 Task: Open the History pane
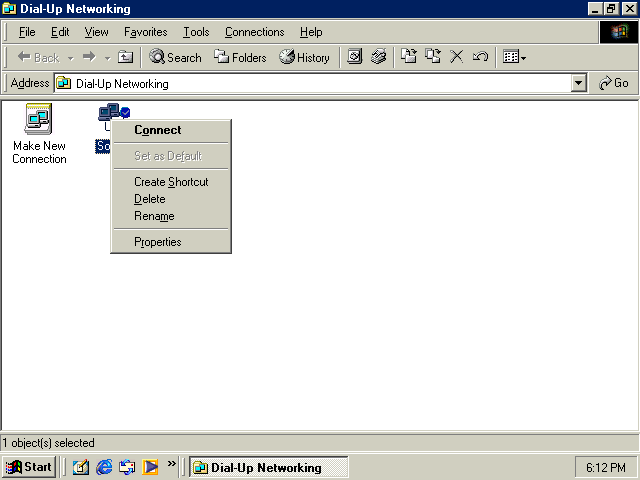pyautogui.click(x=304, y=58)
